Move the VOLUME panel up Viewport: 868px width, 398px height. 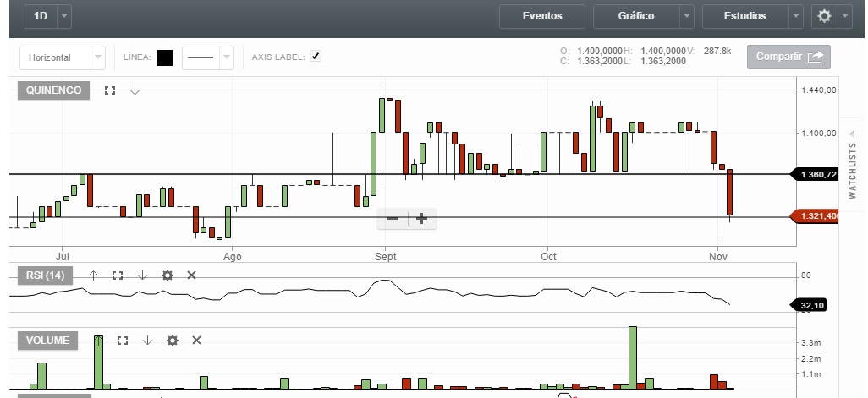click(x=98, y=340)
